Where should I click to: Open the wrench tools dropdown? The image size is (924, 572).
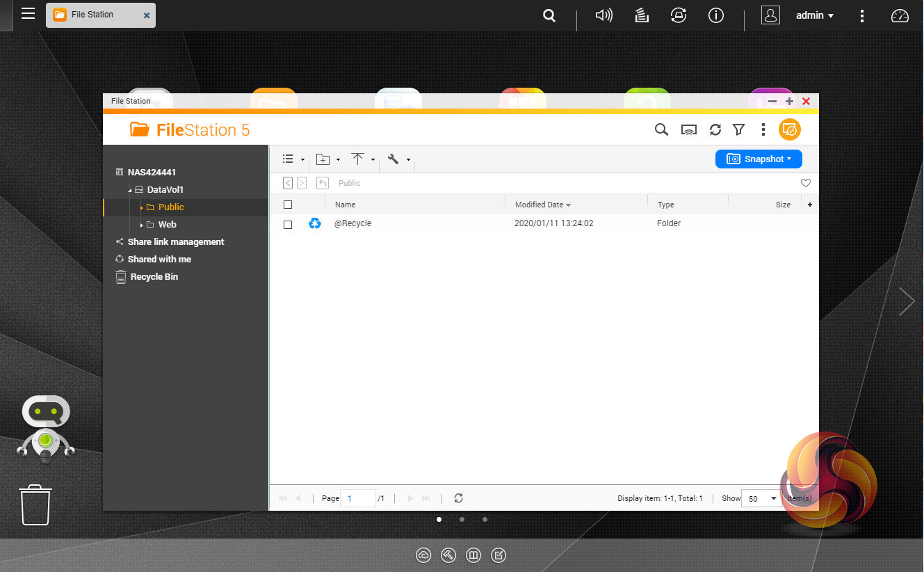pyautogui.click(x=398, y=159)
